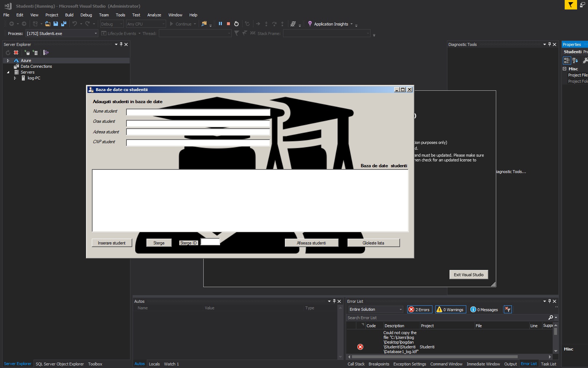This screenshot has width=588, height=368.
Task: Open the Analyze menu
Action: coord(154,15)
